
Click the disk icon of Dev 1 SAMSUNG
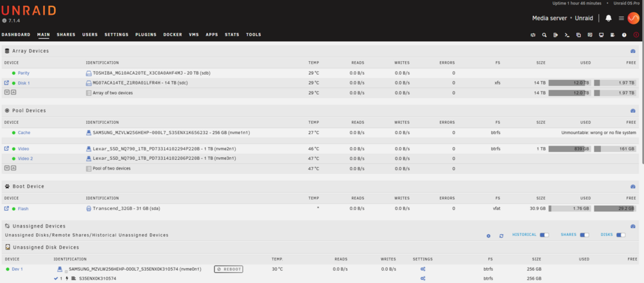click(60, 269)
